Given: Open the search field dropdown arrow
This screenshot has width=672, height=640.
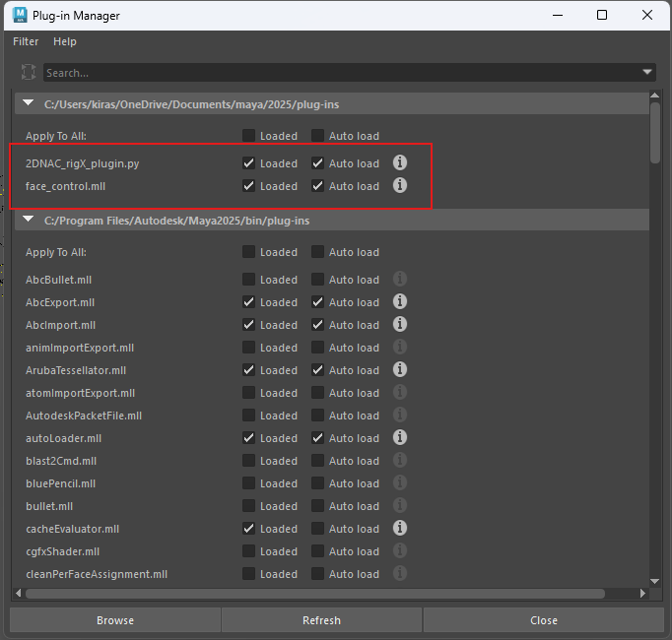Looking at the screenshot, I should coord(647,73).
